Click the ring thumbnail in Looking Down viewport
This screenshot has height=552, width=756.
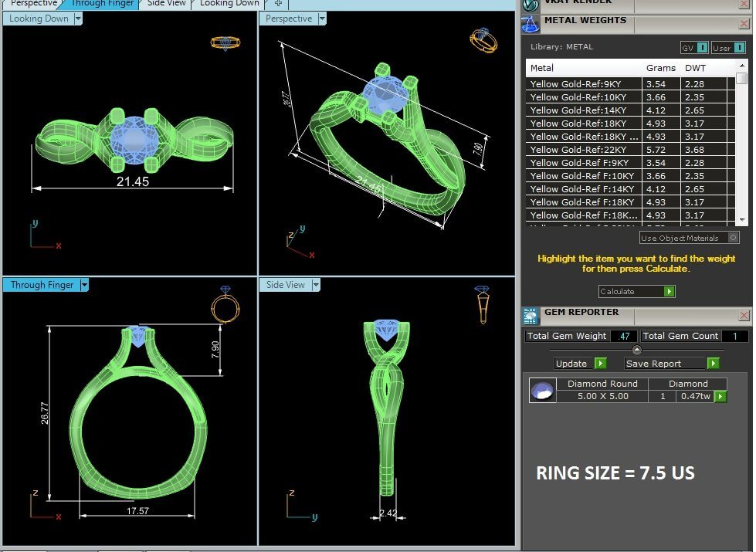(x=225, y=42)
